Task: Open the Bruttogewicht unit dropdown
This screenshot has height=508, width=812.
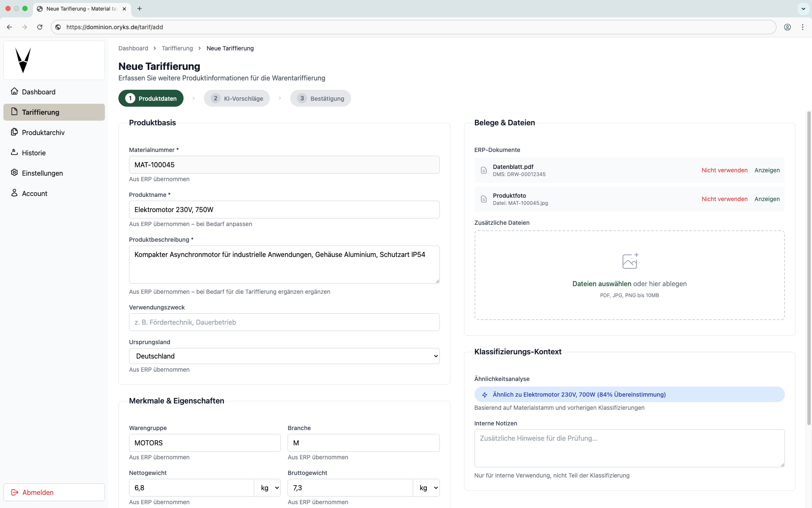Action: (426, 488)
